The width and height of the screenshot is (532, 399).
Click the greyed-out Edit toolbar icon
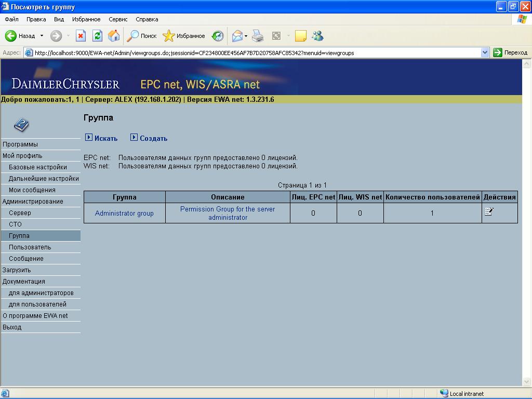click(276, 36)
